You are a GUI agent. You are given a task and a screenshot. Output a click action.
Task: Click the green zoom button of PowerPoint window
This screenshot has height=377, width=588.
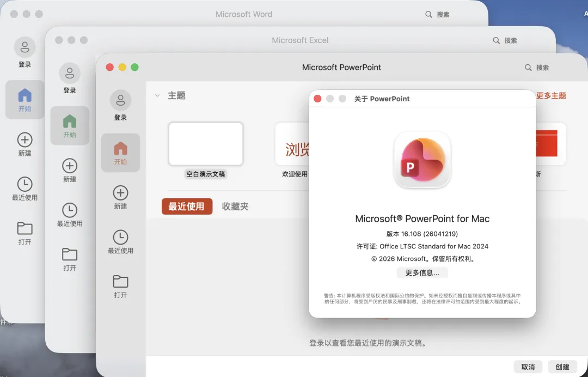click(134, 67)
